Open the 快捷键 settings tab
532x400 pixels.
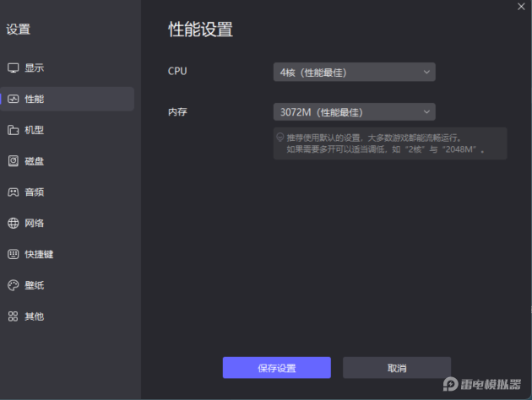(68, 254)
